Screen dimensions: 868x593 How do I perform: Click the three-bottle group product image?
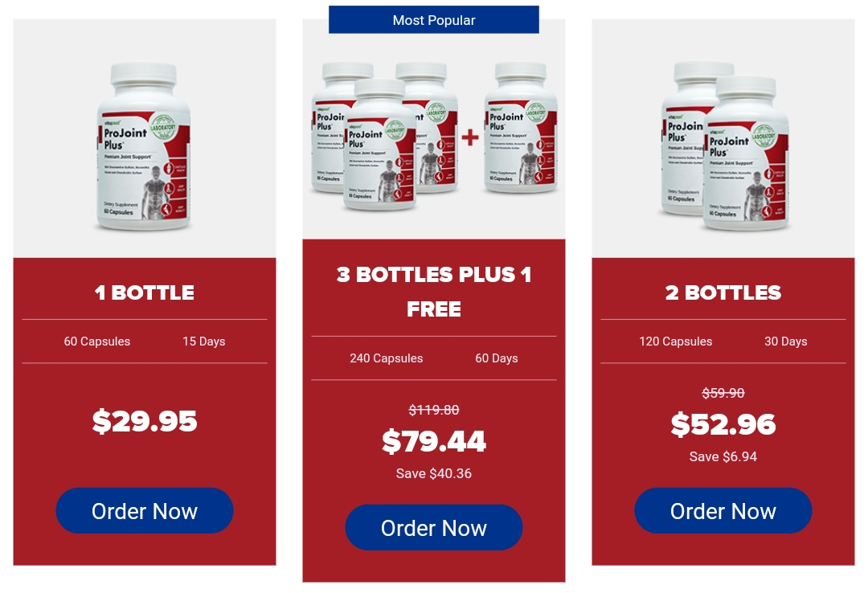pyautogui.click(x=384, y=136)
